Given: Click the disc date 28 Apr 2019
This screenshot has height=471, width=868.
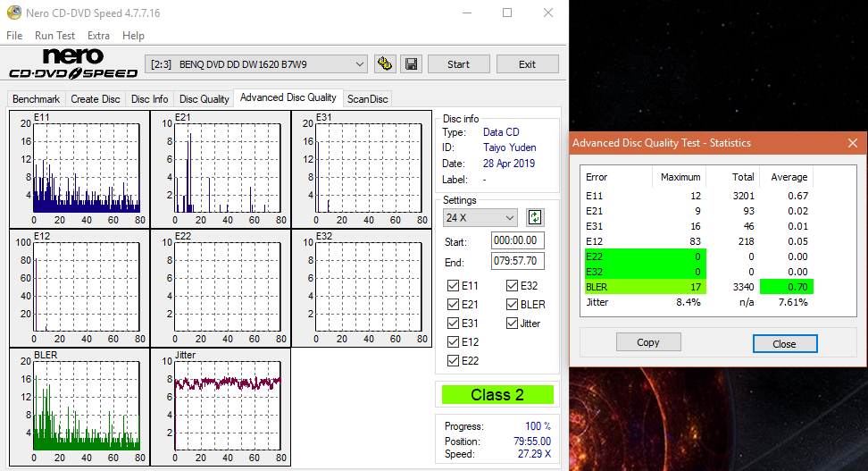Looking at the screenshot, I should [509, 164].
